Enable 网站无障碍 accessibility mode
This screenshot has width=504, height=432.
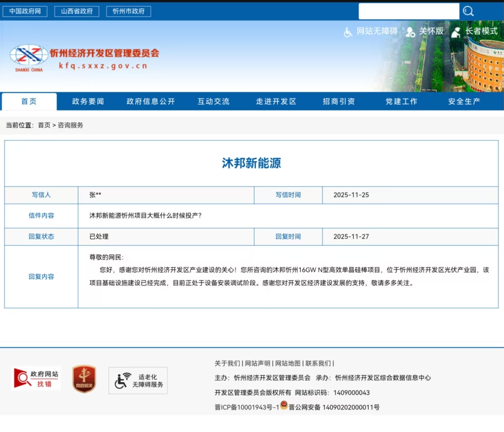point(377,31)
